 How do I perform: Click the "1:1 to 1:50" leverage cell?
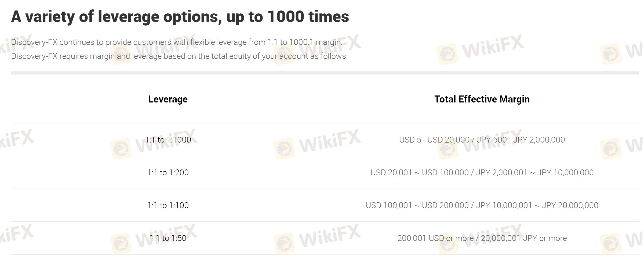tap(168, 238)
